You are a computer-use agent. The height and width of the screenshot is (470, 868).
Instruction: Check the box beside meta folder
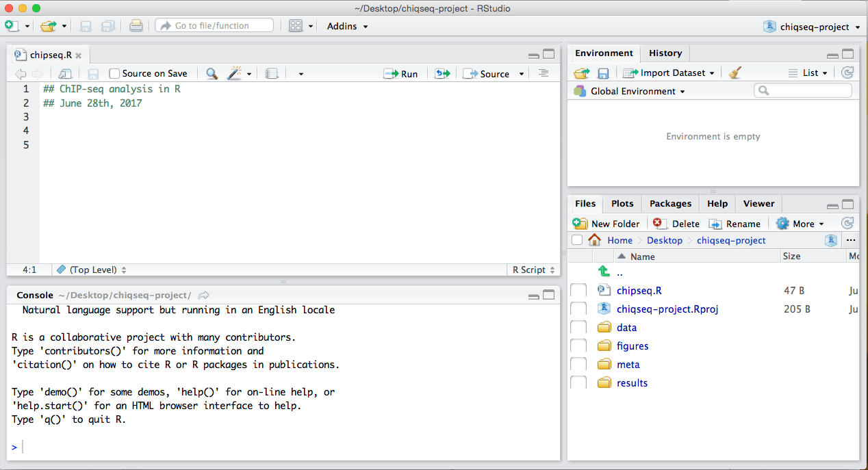click(578, 365)
